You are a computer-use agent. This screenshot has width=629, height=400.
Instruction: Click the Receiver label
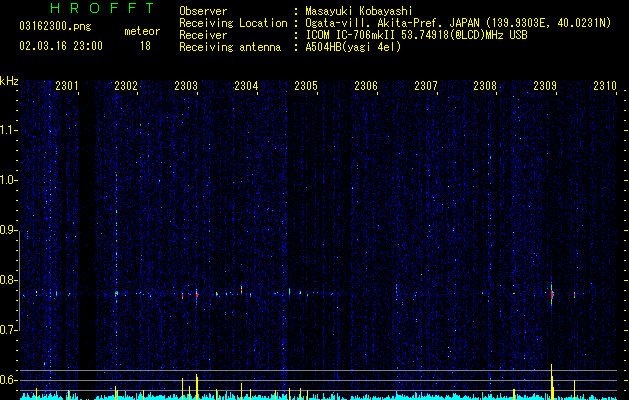[x=203, y=35]
